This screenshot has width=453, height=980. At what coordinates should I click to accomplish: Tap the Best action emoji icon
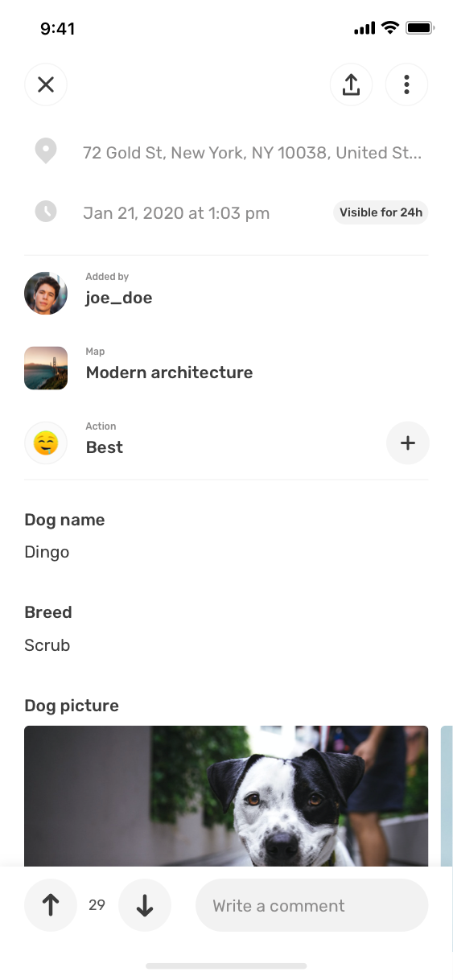[x=46, y=443]
